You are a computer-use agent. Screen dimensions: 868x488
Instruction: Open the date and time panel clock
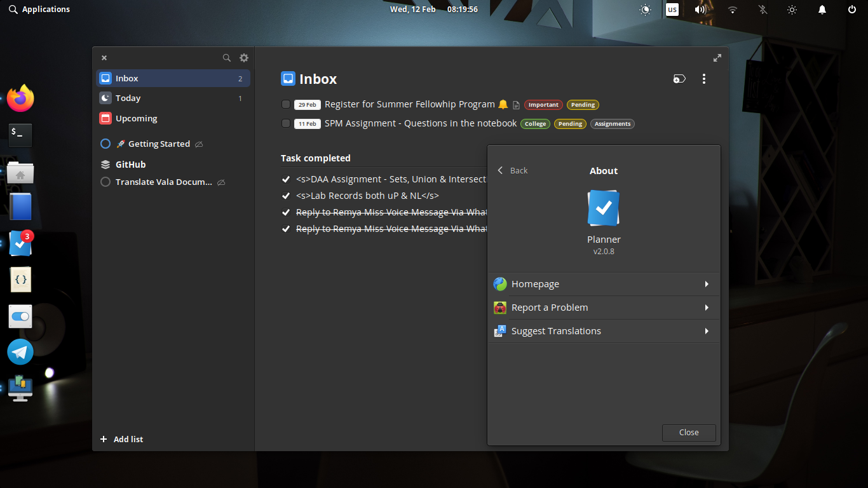434,10
